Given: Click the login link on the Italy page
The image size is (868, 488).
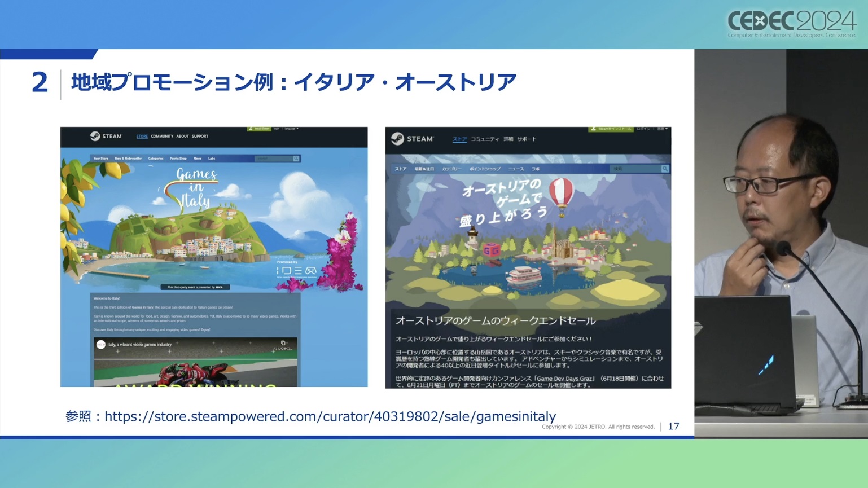Looking at the screenshot, I should [x=277, y=129].
